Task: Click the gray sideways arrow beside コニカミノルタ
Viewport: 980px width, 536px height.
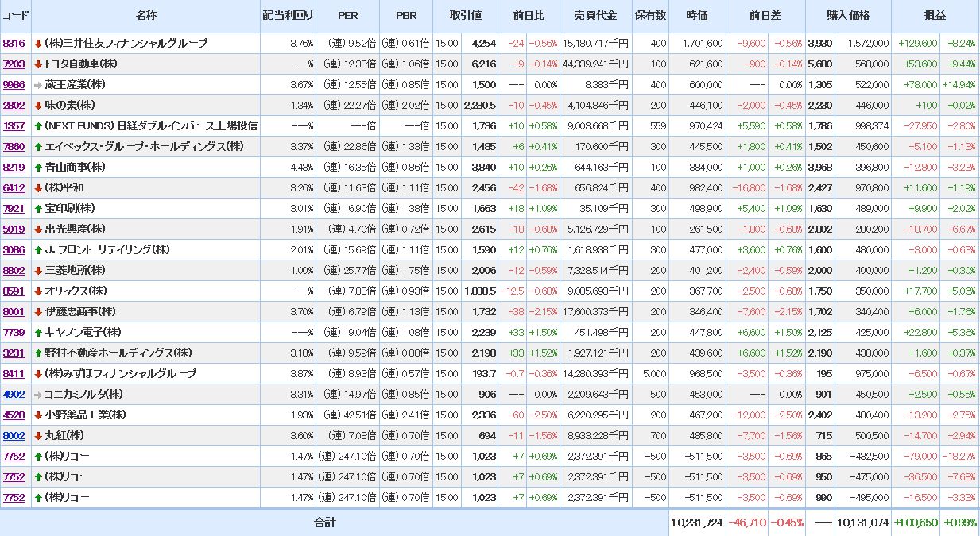Action: click(37, 395)
